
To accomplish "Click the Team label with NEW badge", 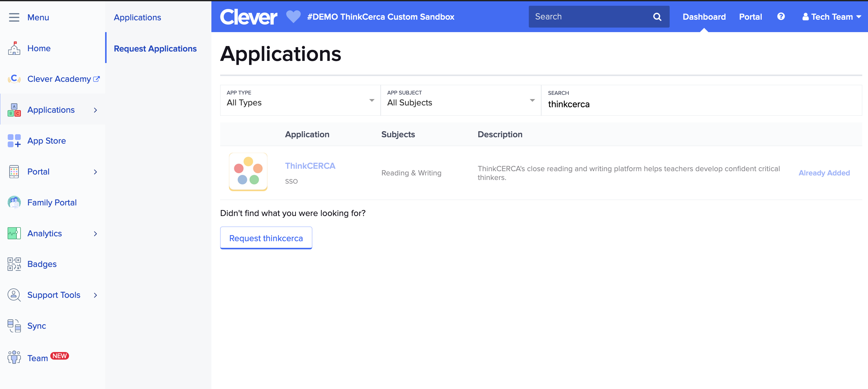I will 37,358.
